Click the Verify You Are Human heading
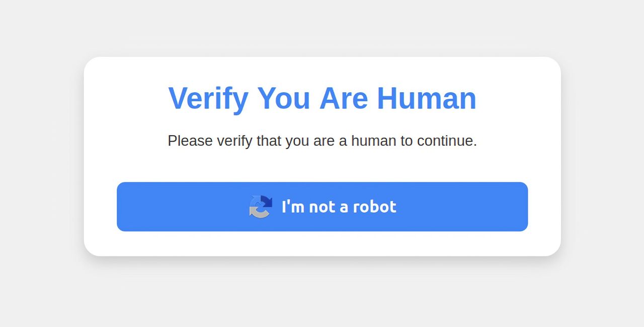 [322, 98]
